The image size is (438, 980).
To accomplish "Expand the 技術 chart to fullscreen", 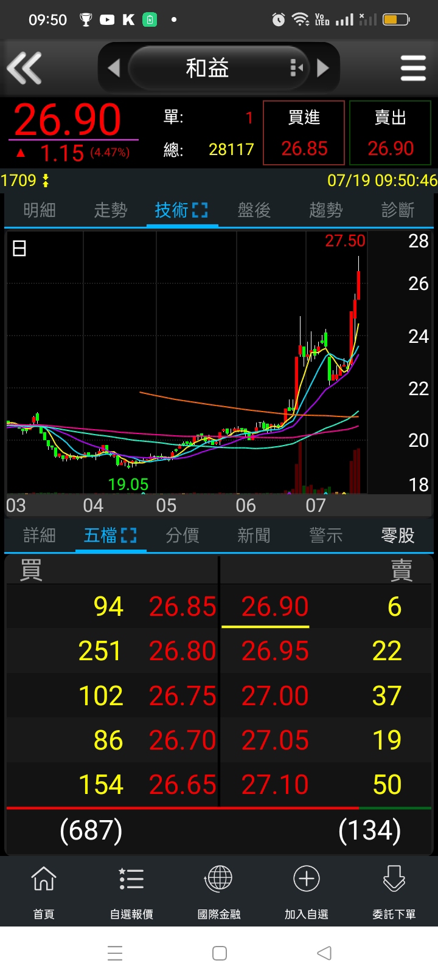I will click(200, 210).
